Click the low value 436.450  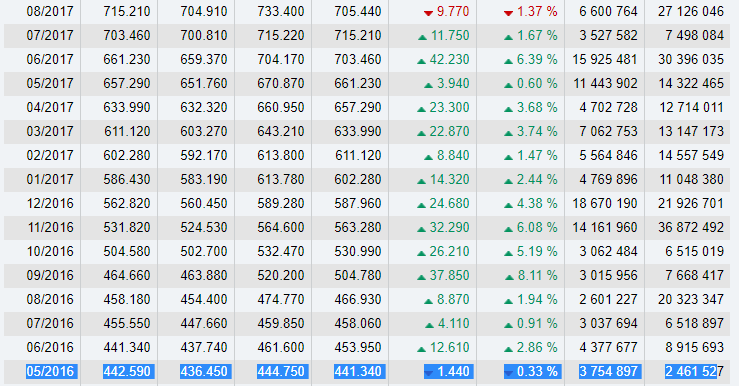pyautogui.click(x=204, y=371)
